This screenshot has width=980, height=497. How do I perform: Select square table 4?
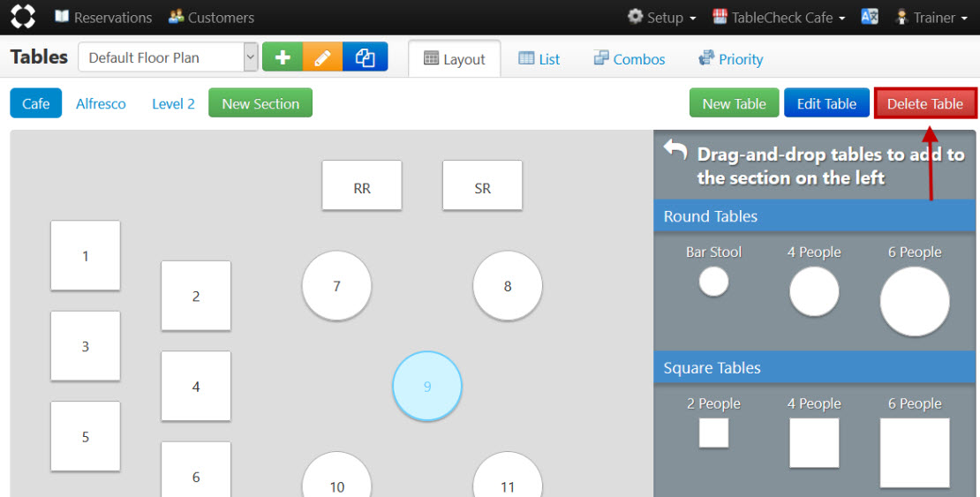tap(196, 386)
